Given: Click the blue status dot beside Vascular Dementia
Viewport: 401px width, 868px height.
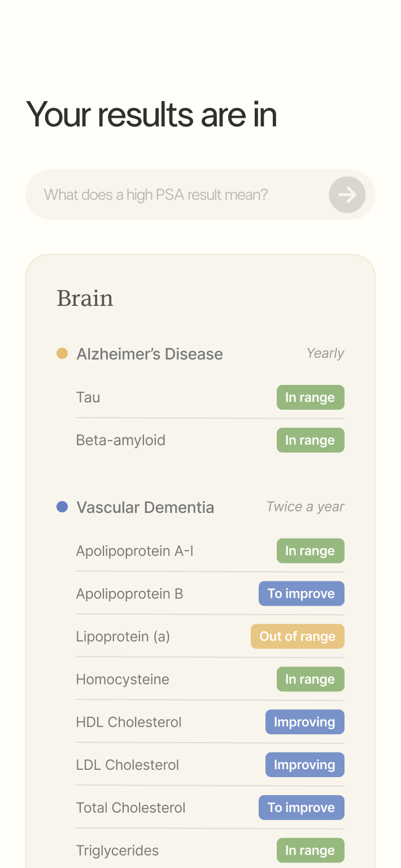Looking at the screenshot, I should point(62,506).
